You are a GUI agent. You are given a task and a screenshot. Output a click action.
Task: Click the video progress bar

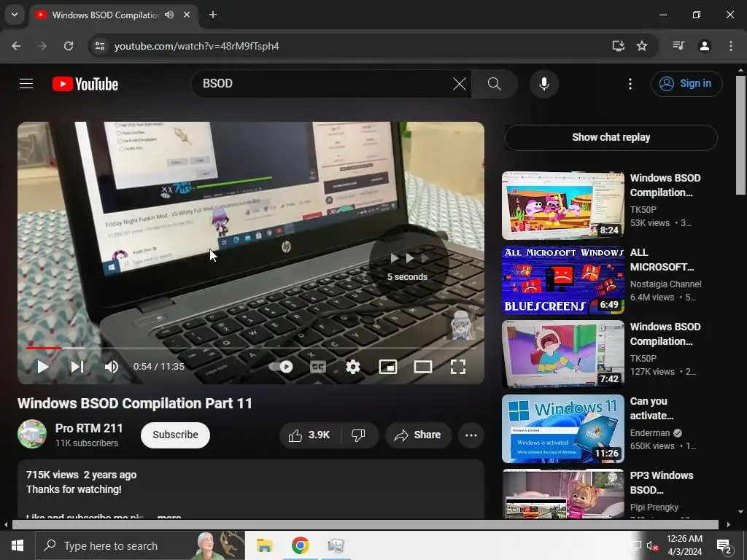[x=251, y=348]
